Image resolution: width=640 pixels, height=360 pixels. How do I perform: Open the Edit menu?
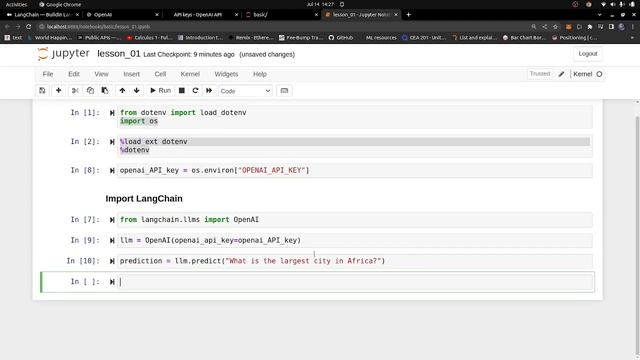(74, 74)
